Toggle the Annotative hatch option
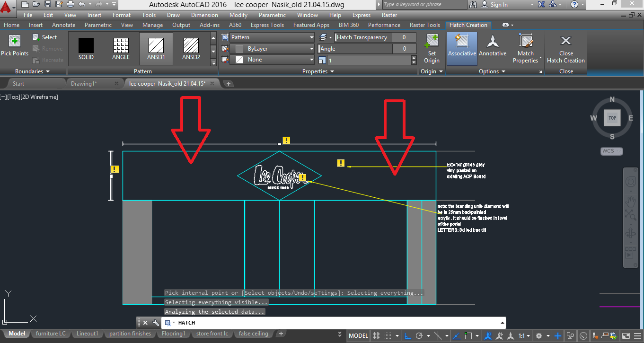The height and width of the screenshot is (343, 644). (x=493, y=45)
